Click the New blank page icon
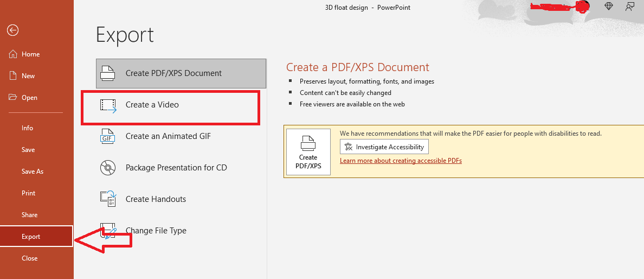 13,75
